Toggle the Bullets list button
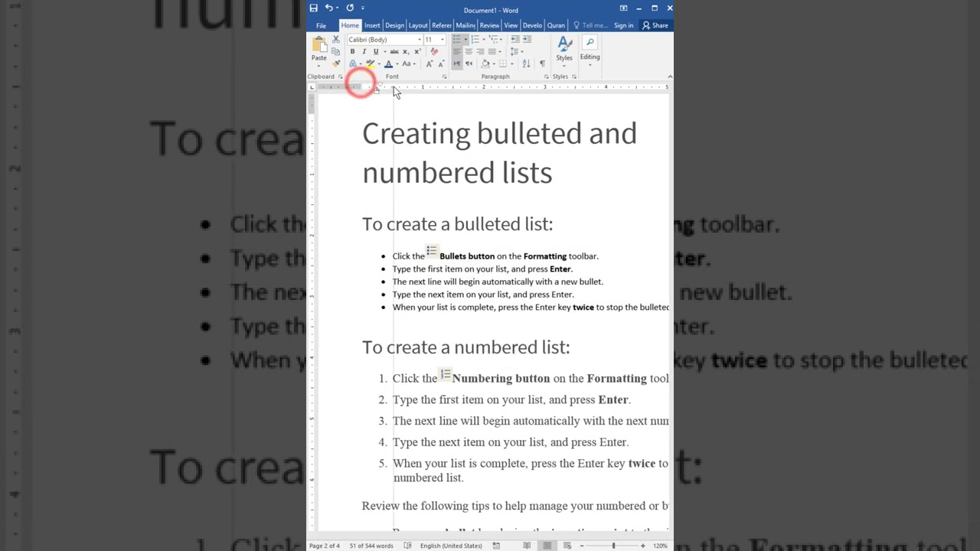Screen dimensions: 980x551 coord(457,39)
